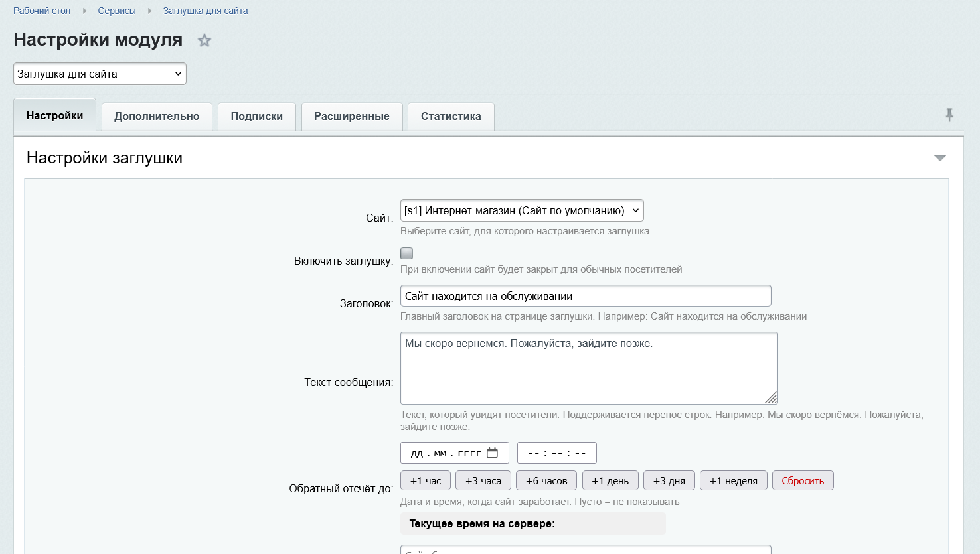
Task: Switch to the Дополнительно tab
Action: pyautogui.click(x=157, y=116)
